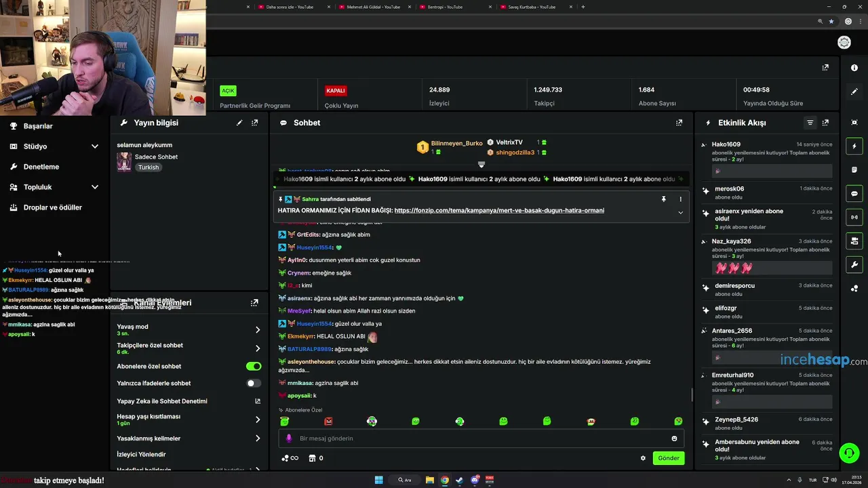Click the chat panel scrollbar
This screenshot has height=488, width=868.
691,394
